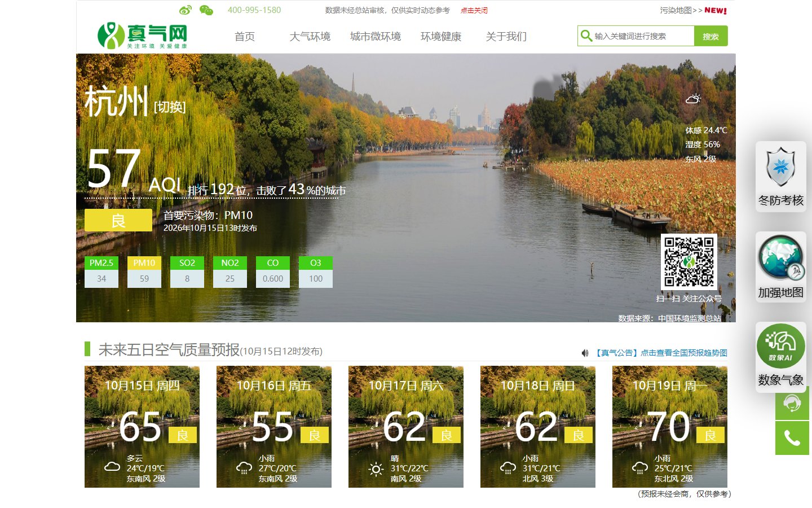This screenshot has width=812, height=508.
Task: Select the SO2 pollutant tile
Action: point(187,272)
